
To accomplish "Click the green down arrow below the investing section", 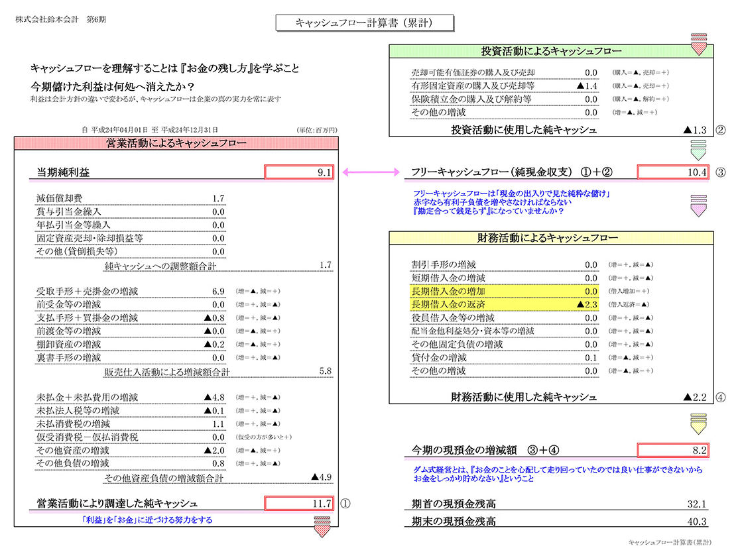I will tap(699, 152).
